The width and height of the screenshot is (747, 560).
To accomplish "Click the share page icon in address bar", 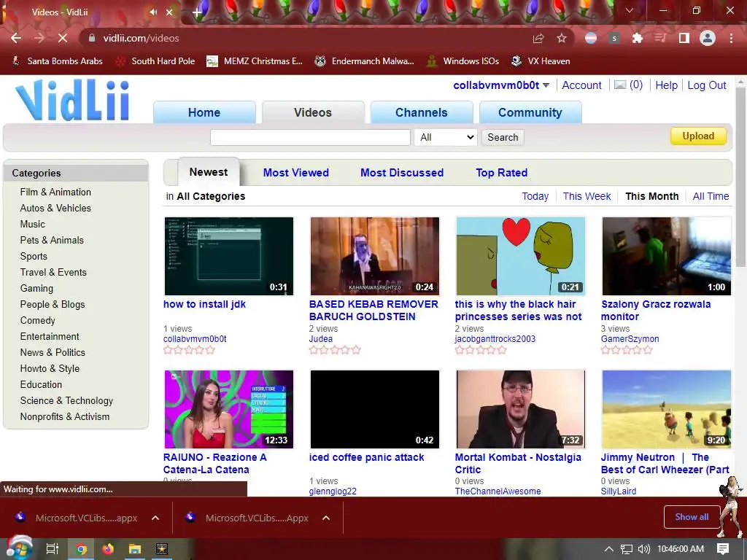I will tap(538, 38).
